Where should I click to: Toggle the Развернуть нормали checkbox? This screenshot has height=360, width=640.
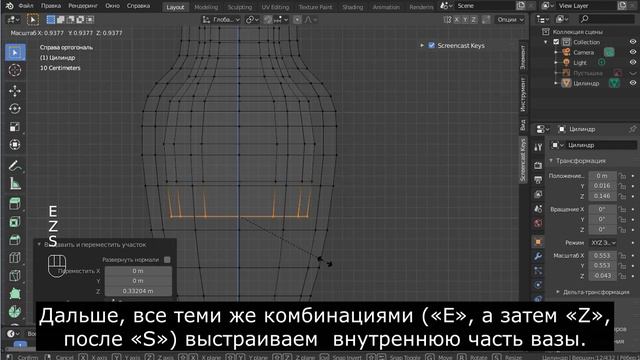pyautogui.click(x=167, y=260)
